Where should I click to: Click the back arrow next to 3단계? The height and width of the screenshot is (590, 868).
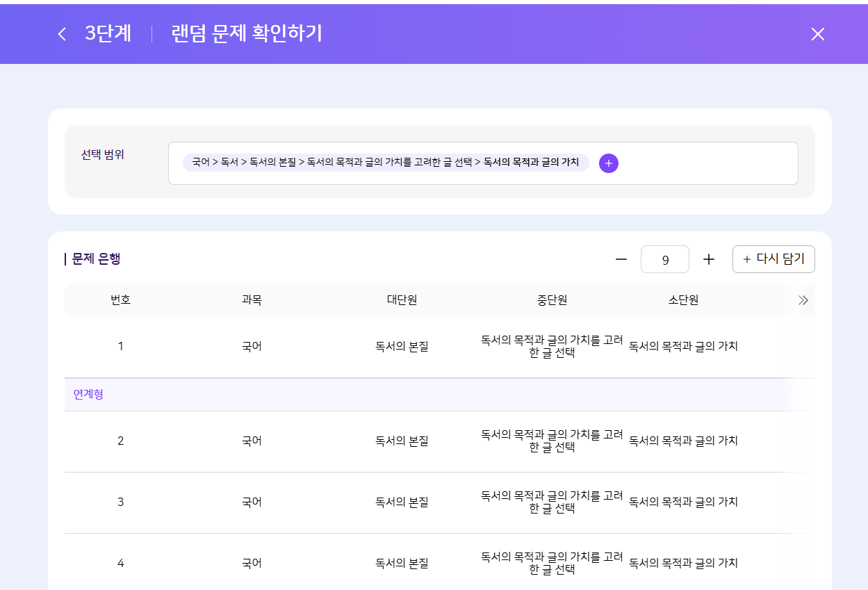click(62, 34)
